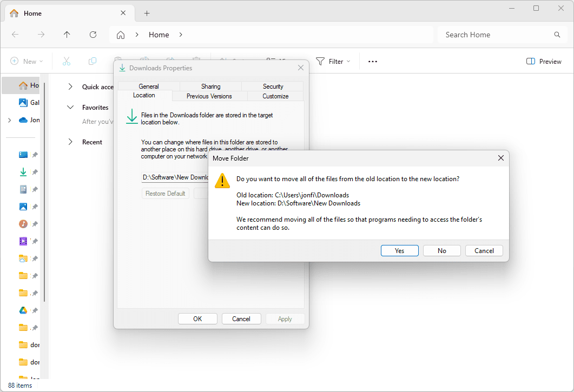574x392 pixels.
Task: Switch to the Customize tab
Action: click(275, 96)
